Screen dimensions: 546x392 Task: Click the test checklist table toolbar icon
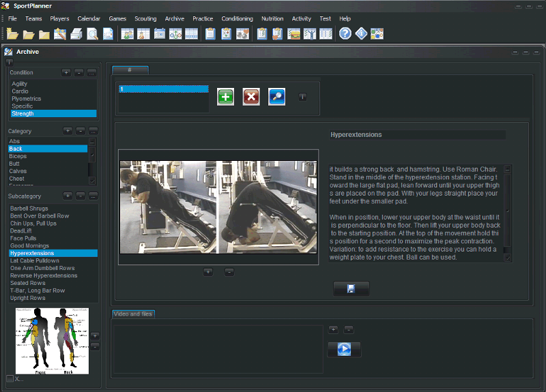326,33
